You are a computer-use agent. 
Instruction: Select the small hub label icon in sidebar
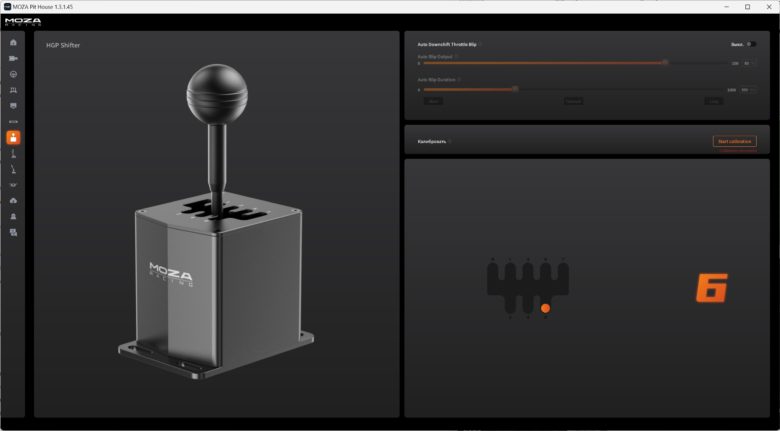pyautogui.click(x=13, y=121)
